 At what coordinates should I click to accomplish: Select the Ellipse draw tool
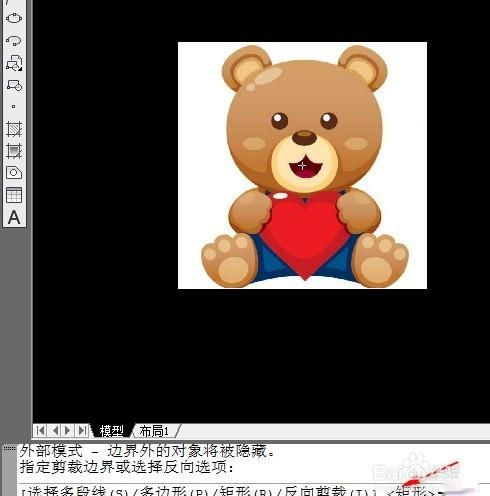(14, 18)
